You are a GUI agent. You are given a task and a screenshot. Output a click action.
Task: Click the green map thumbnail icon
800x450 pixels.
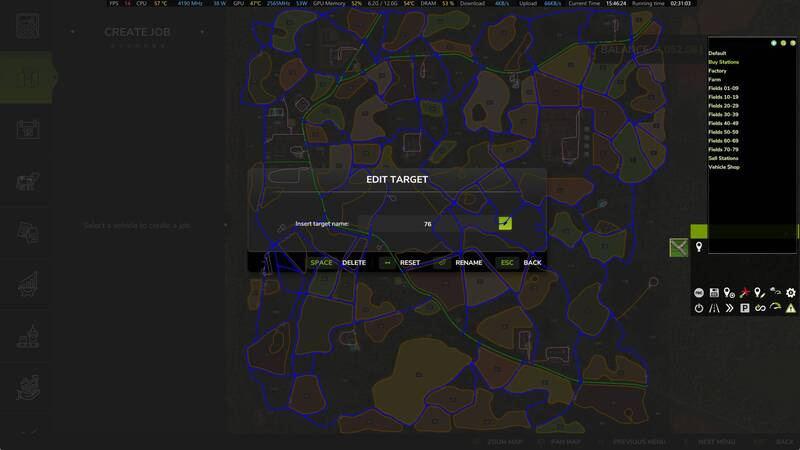[x=679, y=248]
